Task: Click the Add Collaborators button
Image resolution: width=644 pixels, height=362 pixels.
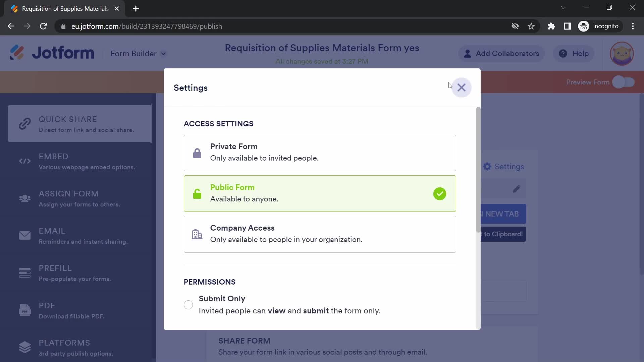Action: coord(501,53)
